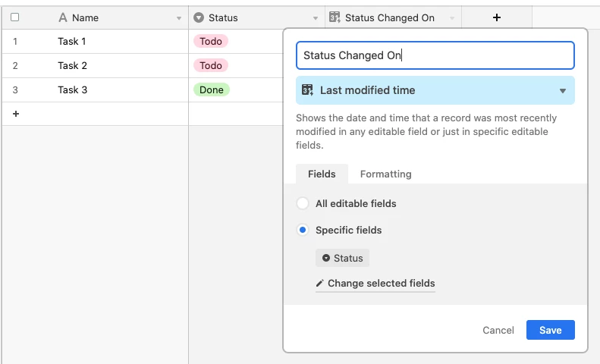Viewport: 600px width, 364px height.
Task: Open the Status column dropdown arrow
Action: click(316, 18)
